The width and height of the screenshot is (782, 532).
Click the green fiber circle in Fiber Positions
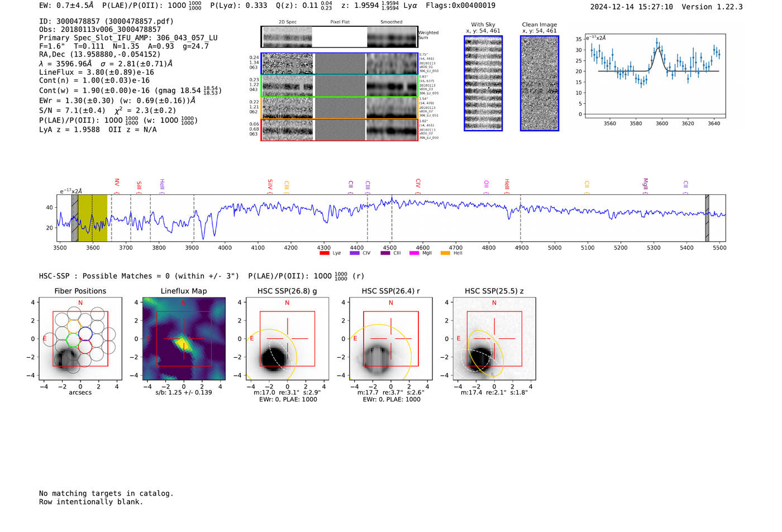73,339
